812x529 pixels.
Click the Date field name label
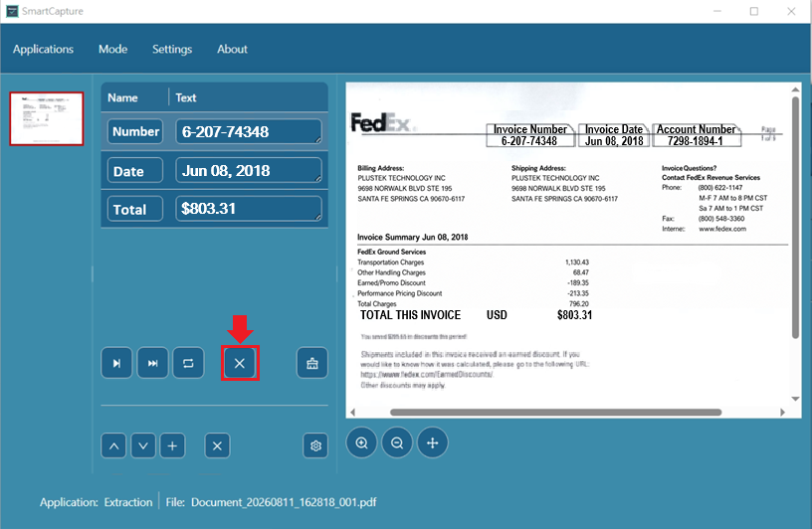(135, 171)
